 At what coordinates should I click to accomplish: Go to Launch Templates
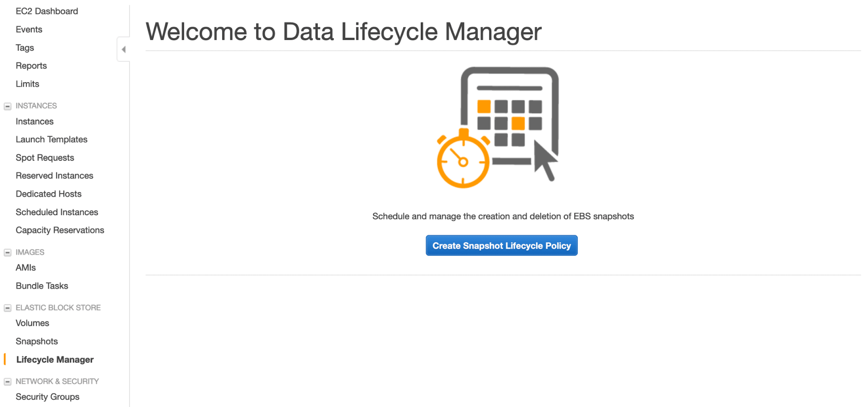[x=51, y=139]
